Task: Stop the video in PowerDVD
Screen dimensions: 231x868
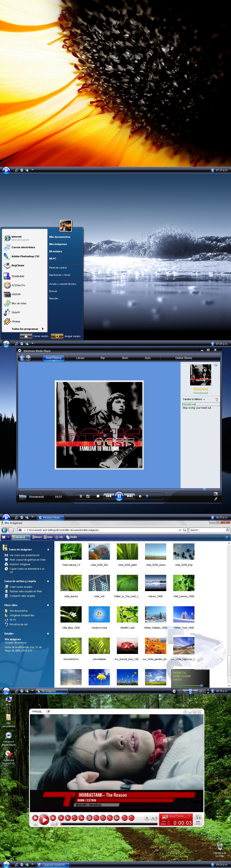Action: point(35,818)
